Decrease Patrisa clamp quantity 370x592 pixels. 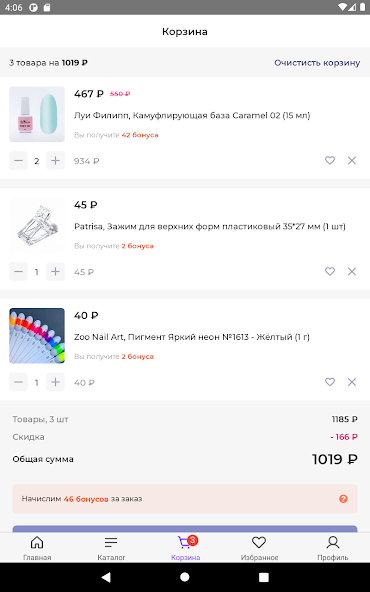tap(18, 271)
